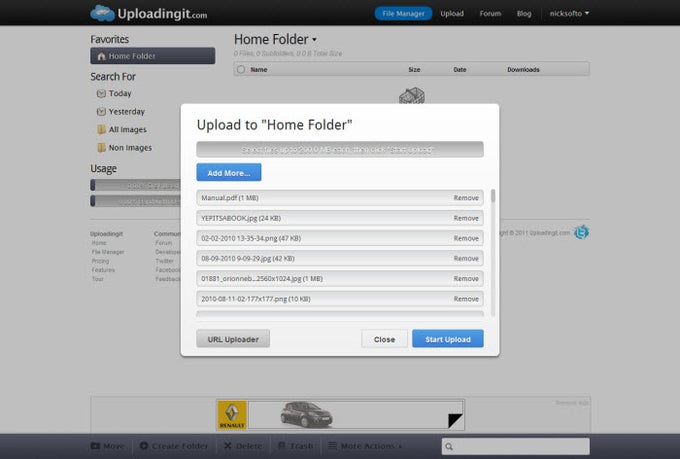The height and width of the screenshot is (459, 680).
Task: Click the Tour footer link
Action: coord(98,279)
